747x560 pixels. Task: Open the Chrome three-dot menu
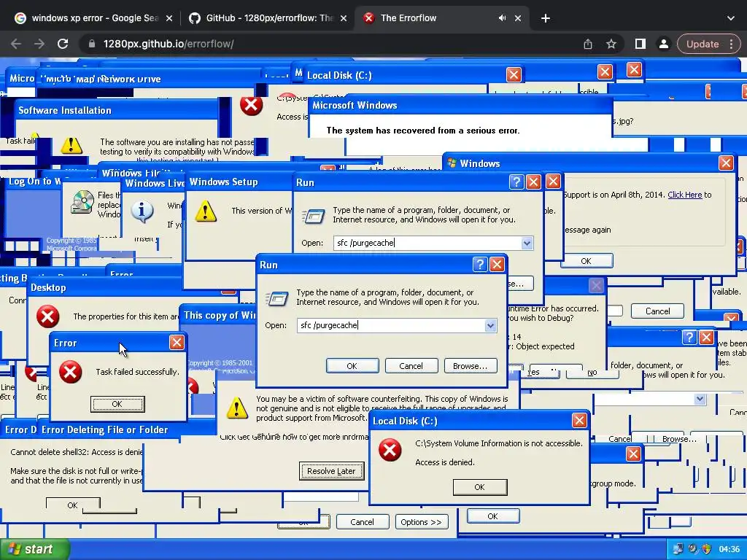point(732,44)
